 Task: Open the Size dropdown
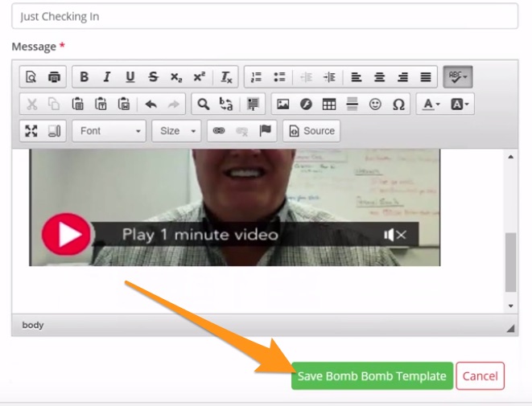pyautogui.click(x=176, y=131)
